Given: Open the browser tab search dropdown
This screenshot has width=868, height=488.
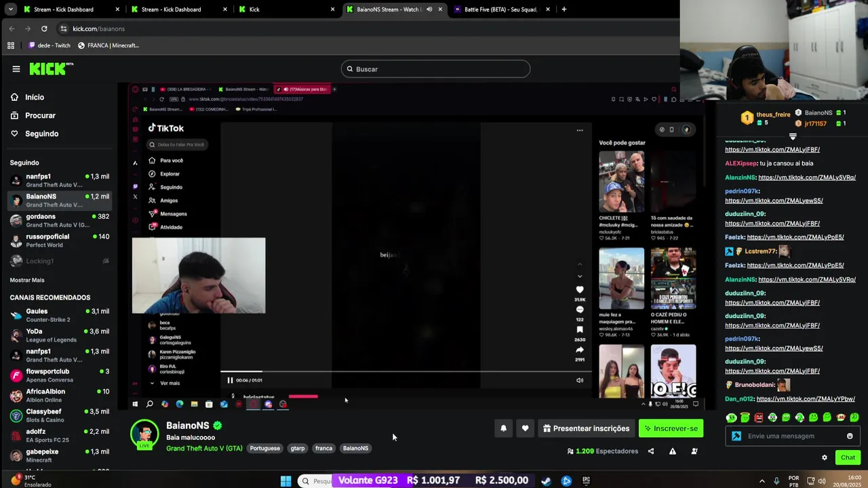Looking at the screenshot, I should 11,9.
